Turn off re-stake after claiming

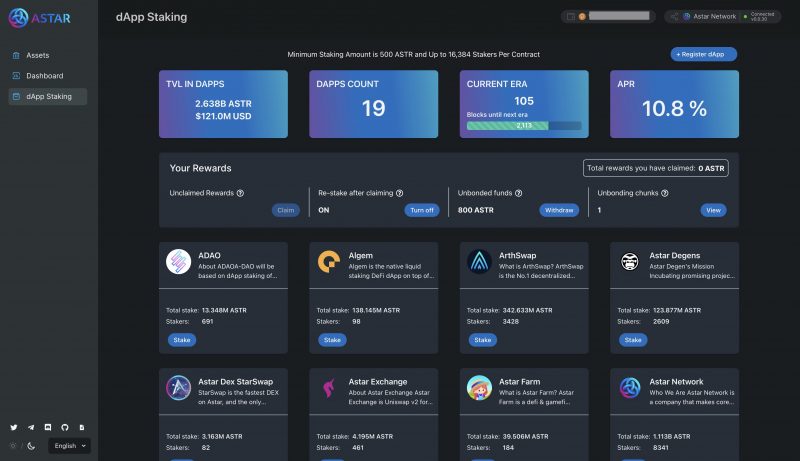click(x=422, y=210)
